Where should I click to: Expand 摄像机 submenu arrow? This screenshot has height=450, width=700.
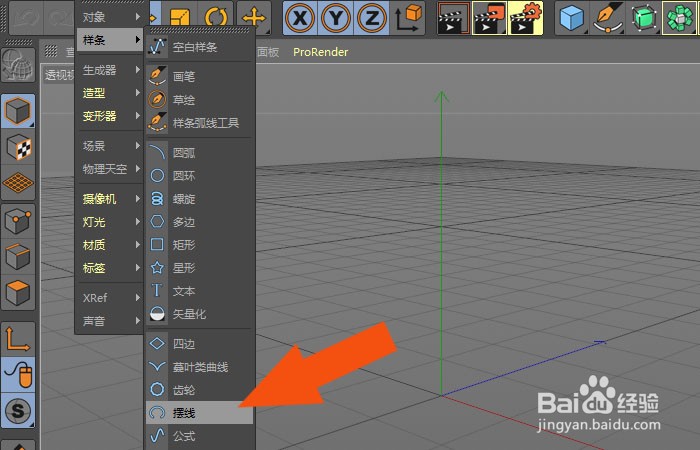point(138,199)
